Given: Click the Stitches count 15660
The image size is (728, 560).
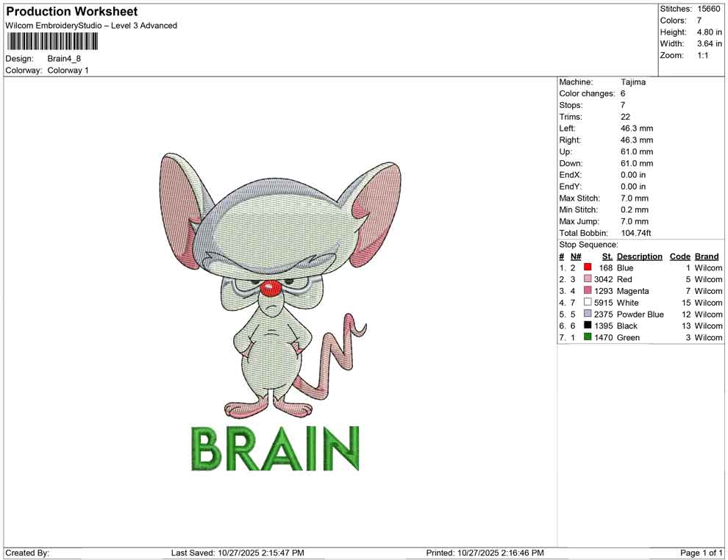Looking at the screenshot, I should pyautogui.click(x=709, y=9).
